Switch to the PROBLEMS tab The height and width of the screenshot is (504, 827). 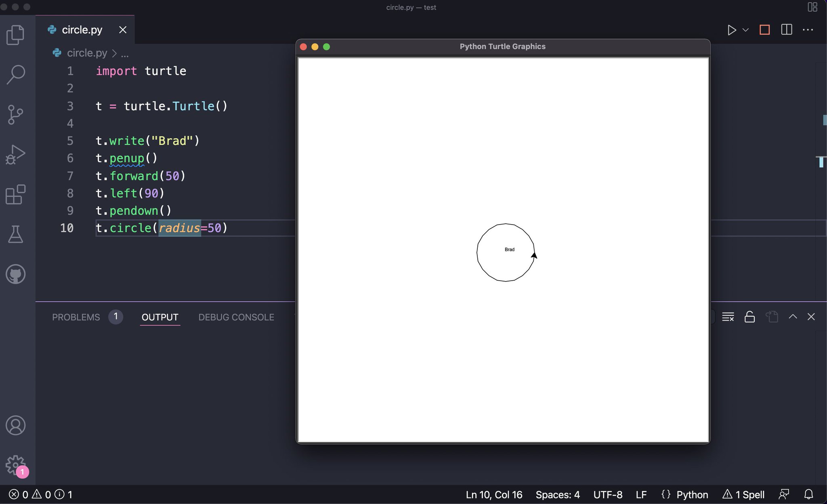coord(76,317)
